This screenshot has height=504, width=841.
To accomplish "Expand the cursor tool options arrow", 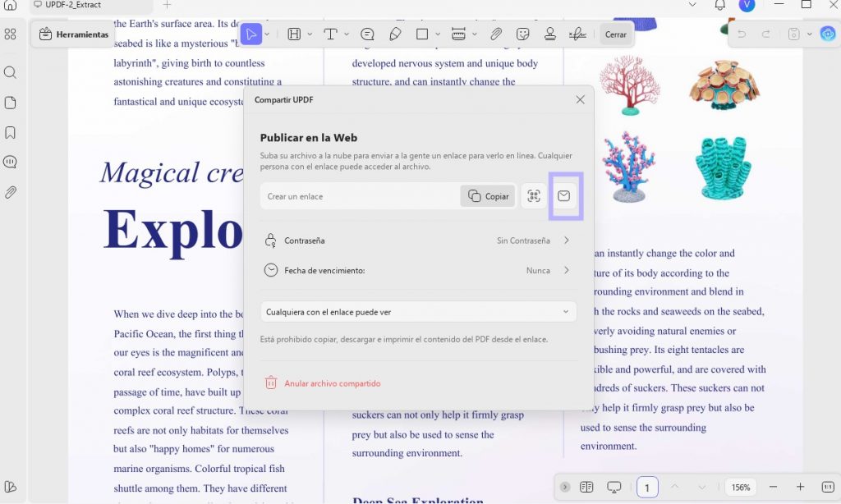I will click(x=267, y=34).
